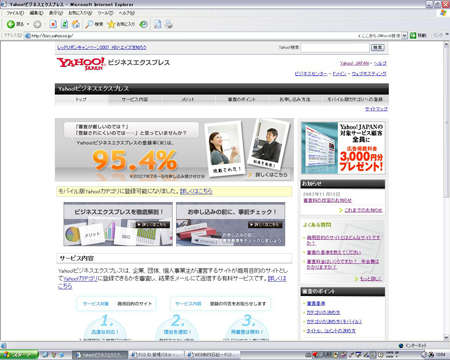Open the File menu

(x=15, y=13)
